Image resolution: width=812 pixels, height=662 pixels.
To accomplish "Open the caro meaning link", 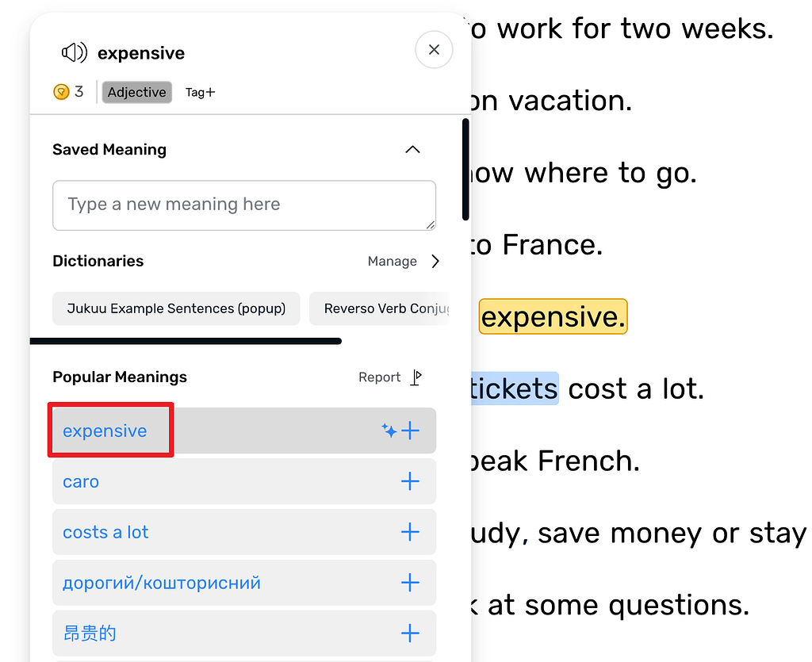I will click(80, 481).
